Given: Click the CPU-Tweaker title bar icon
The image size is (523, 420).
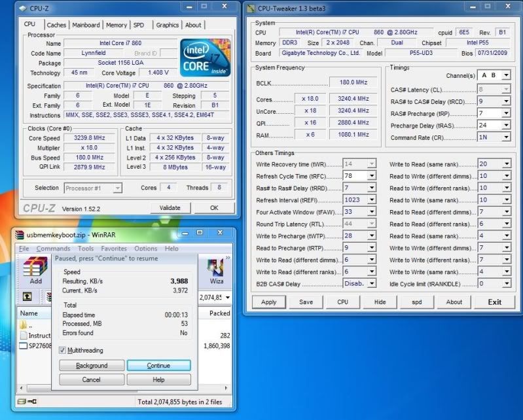Looking at the screenshot, I should point(251,9).
